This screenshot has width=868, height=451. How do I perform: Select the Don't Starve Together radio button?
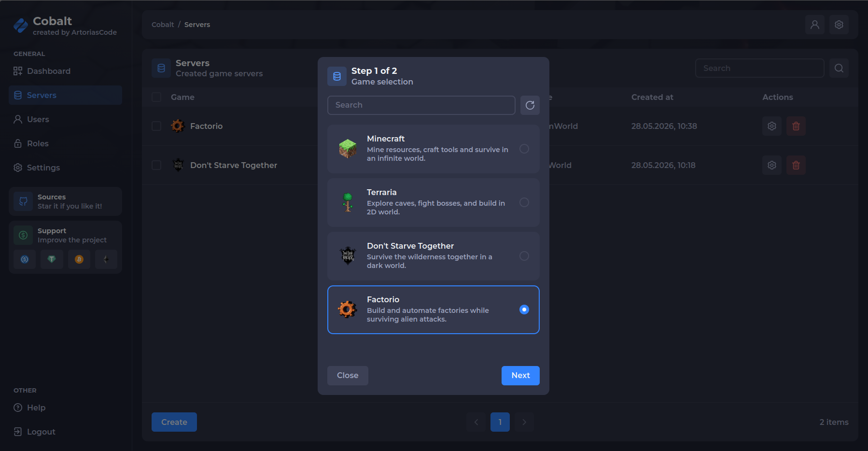click(x=524, y=256)
